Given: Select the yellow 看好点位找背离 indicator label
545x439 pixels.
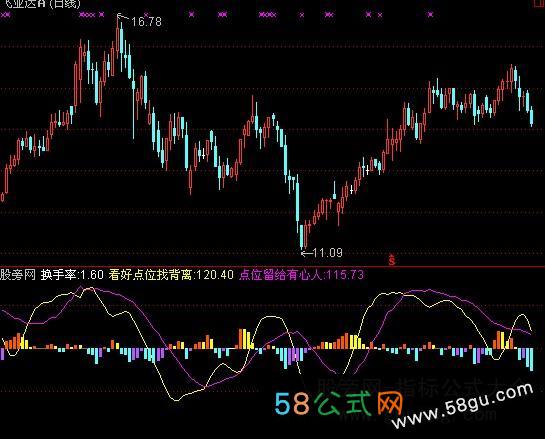Looking at the screenshot, I should (x=151, y=275).
